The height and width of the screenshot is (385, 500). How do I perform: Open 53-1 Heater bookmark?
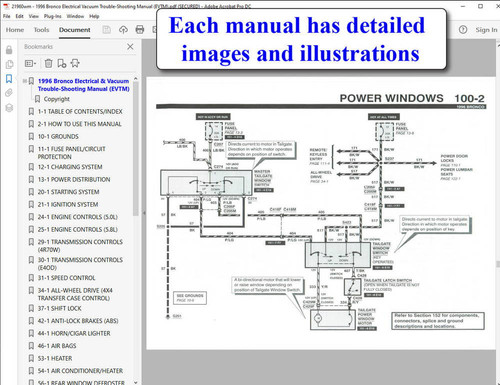tap(55, 358)
